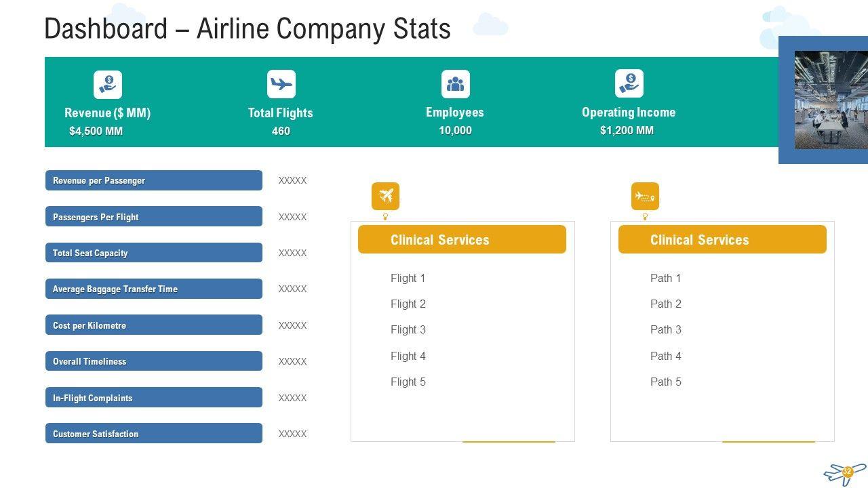Click the orange flight path icon

coord(645,197)
